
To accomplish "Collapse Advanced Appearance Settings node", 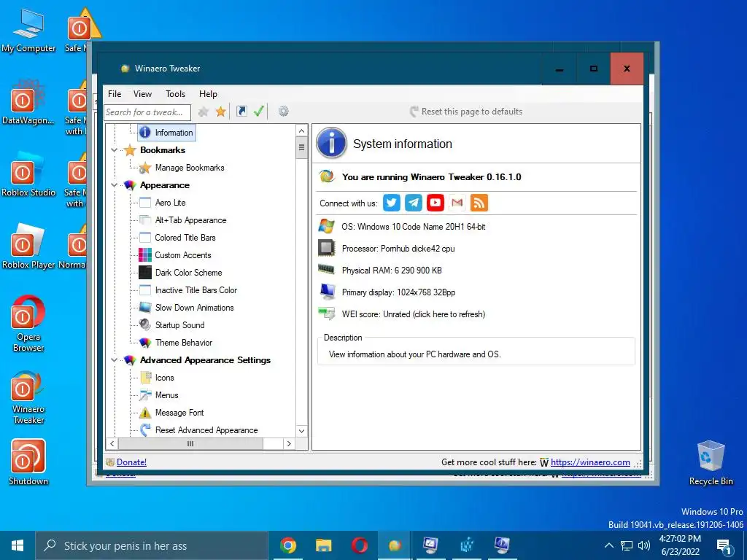I will [x=115, y=360].
